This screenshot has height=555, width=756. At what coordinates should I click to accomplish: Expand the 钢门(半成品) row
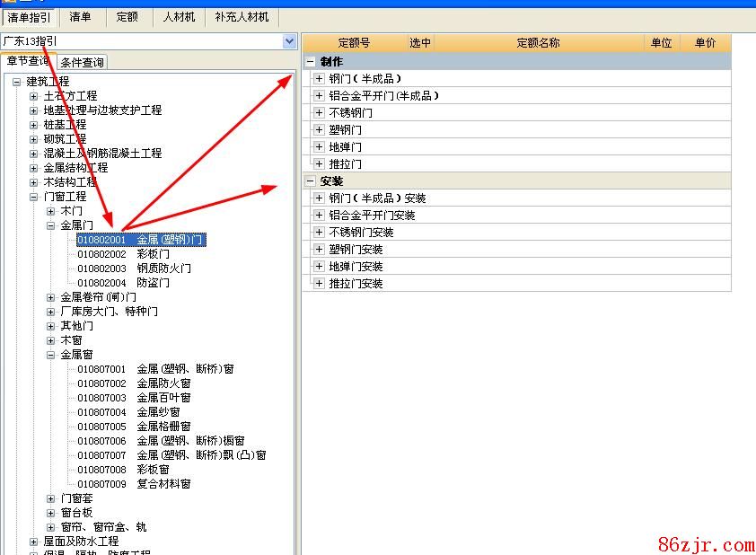319,79
